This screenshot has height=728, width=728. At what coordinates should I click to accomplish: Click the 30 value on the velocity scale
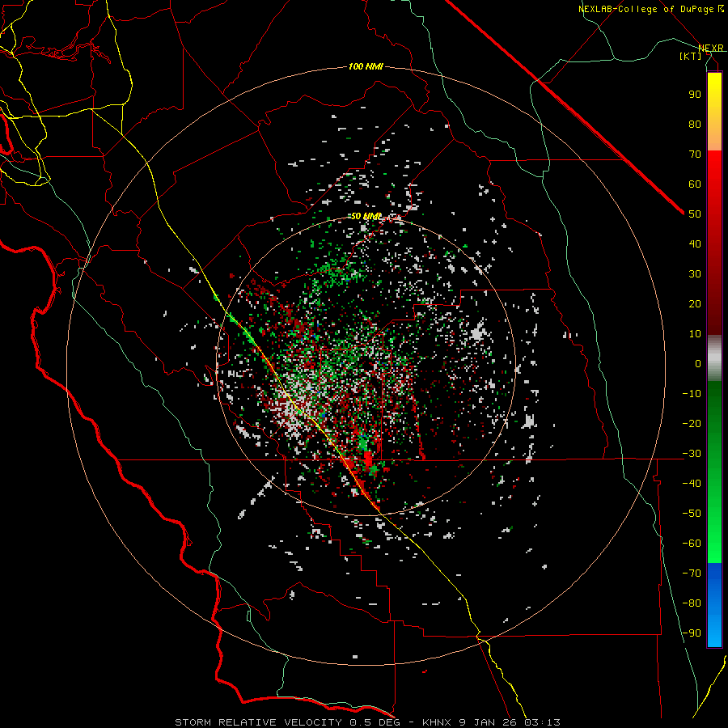(695, 274)
